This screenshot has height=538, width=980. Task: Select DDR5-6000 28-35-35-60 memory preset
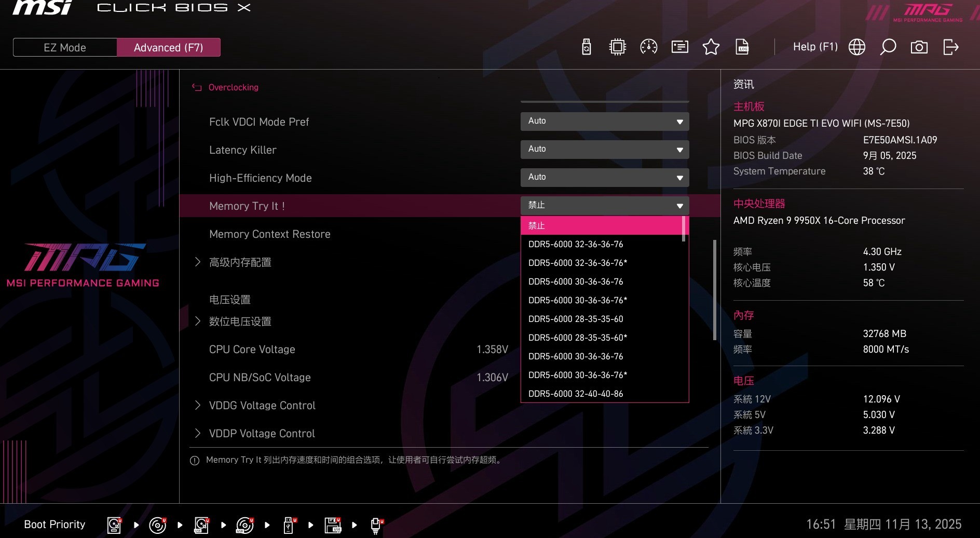[576, 319]
